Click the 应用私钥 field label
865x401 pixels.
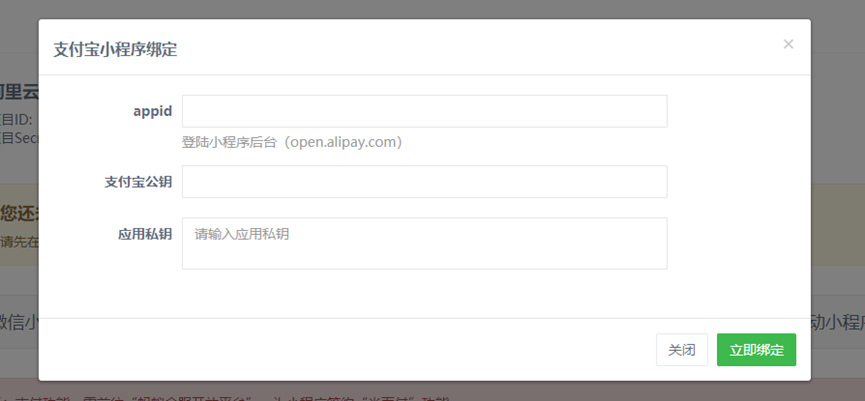(x=145, y=234)
